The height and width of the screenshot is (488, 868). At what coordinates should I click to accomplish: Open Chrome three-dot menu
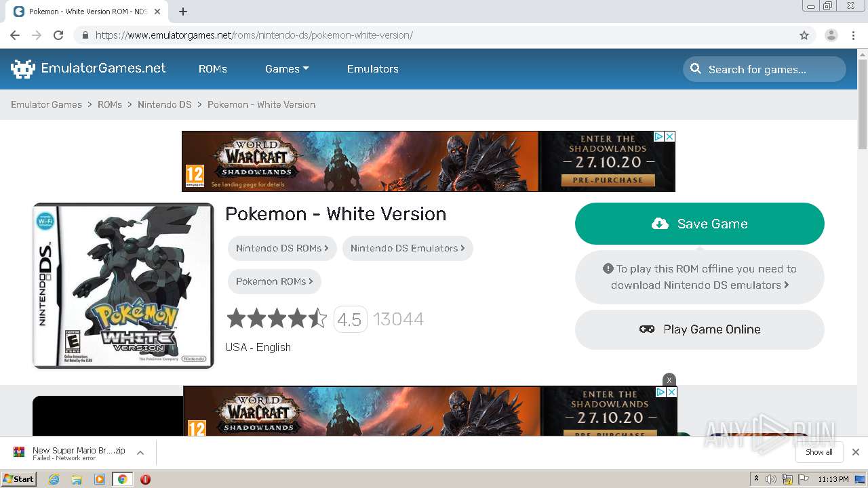click(x=854, y=35)
